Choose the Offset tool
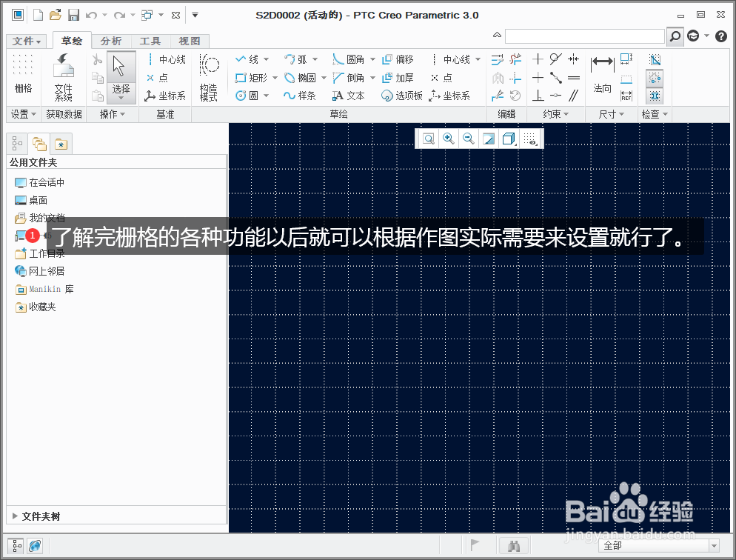This screenshot has width=736, height=560. pyautogui.click(x=398, y=59)
